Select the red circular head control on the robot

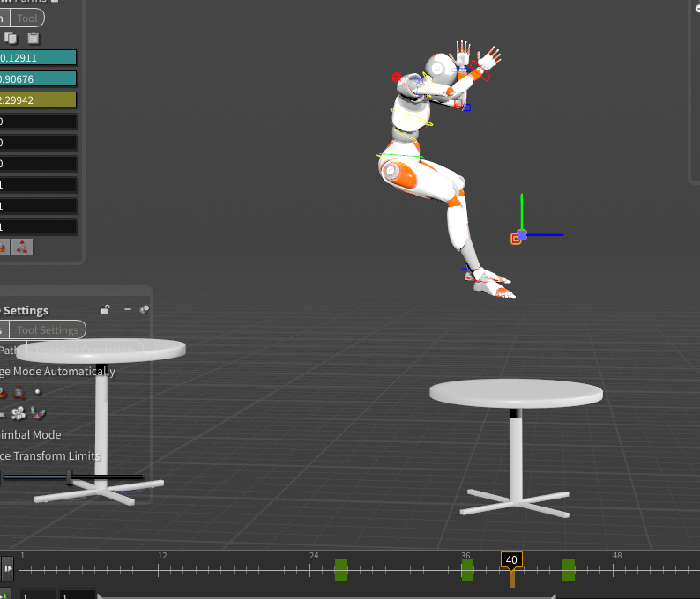tap(397, 78)
